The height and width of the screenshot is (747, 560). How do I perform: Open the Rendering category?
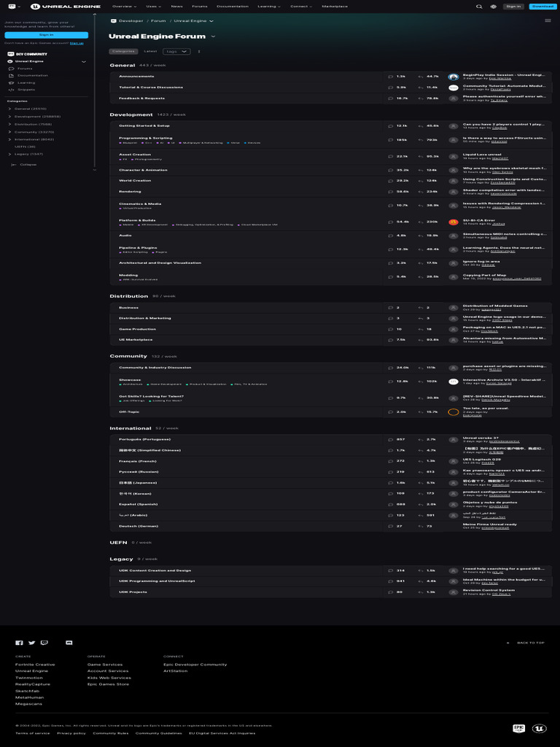pyautogui.click(x=130, y=192)
